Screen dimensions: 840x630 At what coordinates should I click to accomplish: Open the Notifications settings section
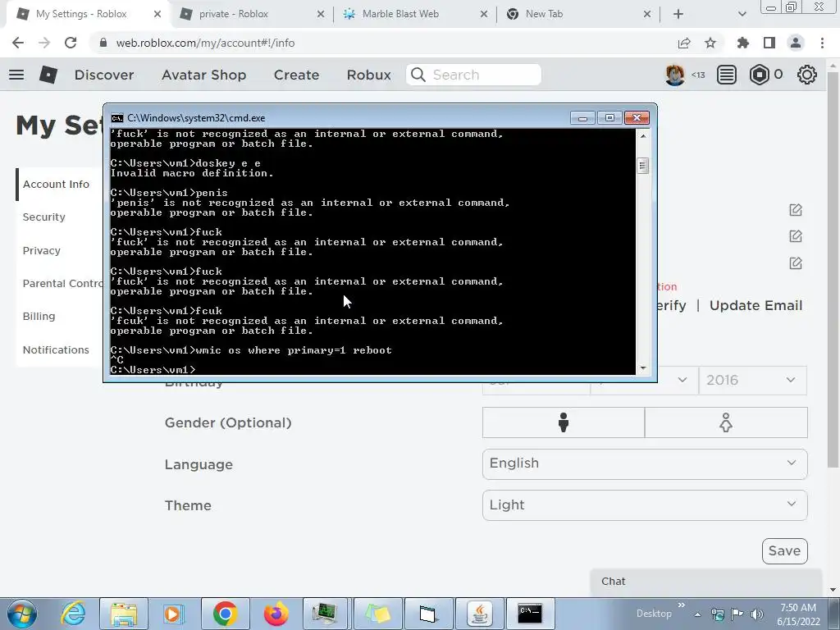(x=56, y=349)
